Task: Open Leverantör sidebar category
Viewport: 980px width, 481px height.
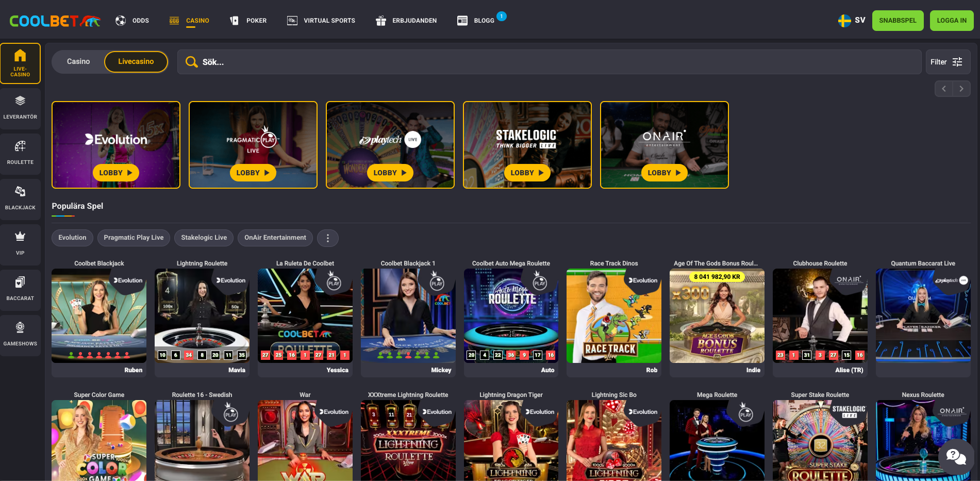Action: click(20, 109)
